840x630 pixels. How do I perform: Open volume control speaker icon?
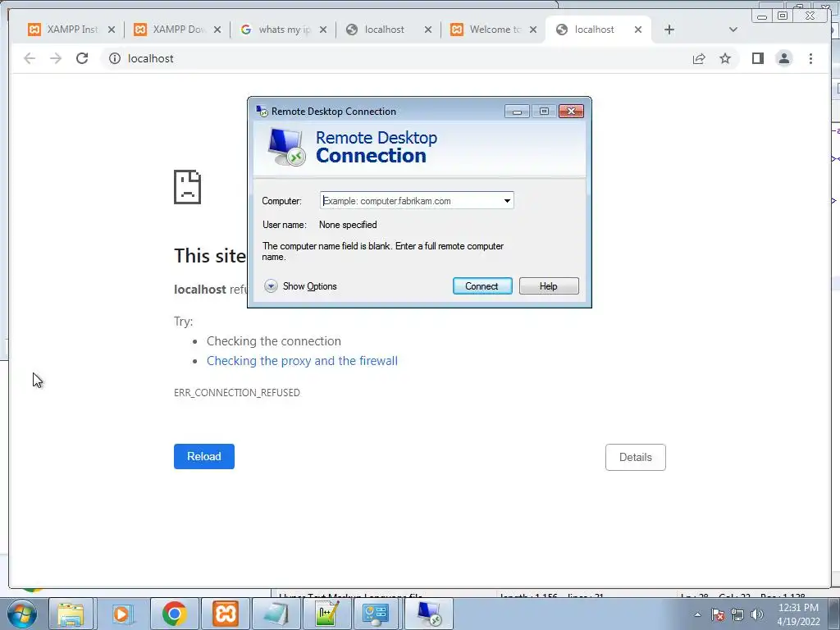(757, 614)
